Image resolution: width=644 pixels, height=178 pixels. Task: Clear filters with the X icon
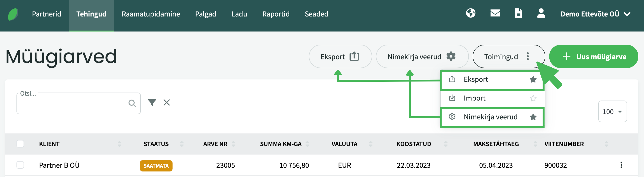pyautogui.click(x=166, y=102)
